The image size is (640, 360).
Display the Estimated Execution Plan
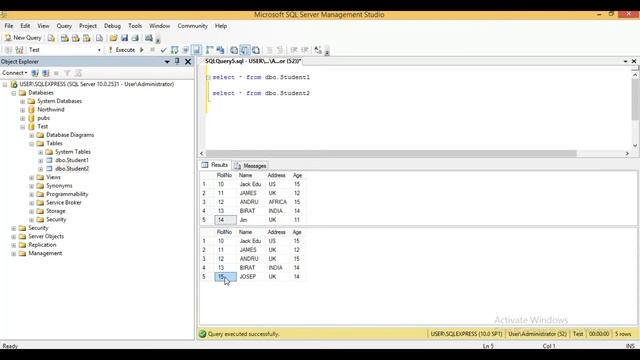pos(174,50)
